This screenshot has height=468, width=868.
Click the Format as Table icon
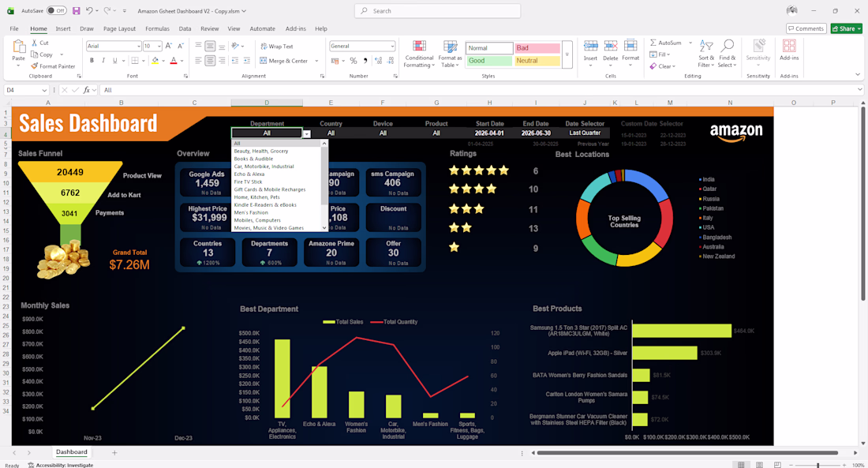click(450, 47)
